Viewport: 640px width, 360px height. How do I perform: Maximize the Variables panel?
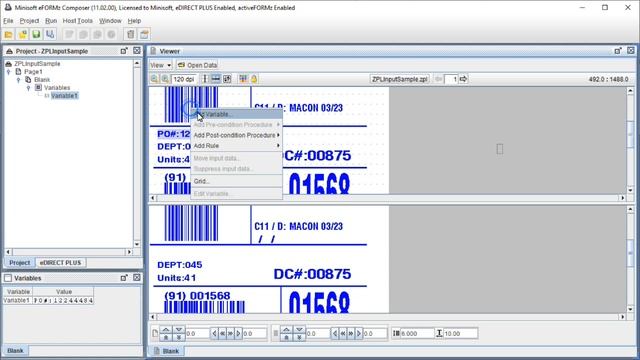(x=137, y=278)
